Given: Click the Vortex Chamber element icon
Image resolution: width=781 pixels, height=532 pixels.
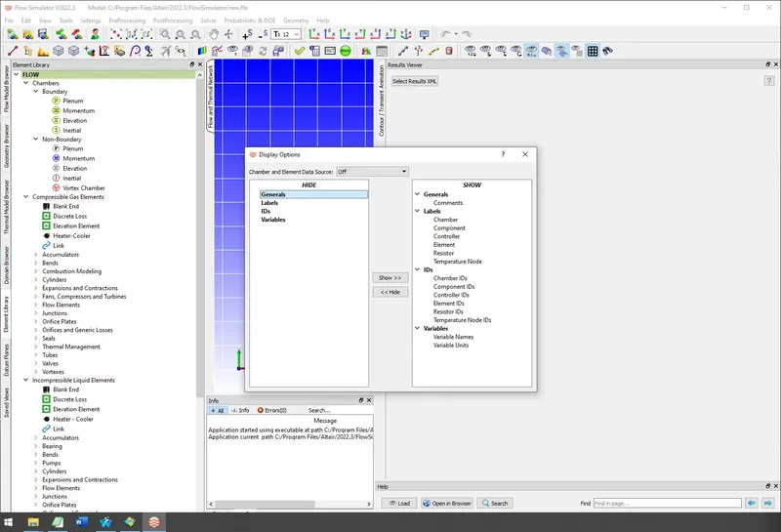Looking at the screenshot, I should point(56,187).
